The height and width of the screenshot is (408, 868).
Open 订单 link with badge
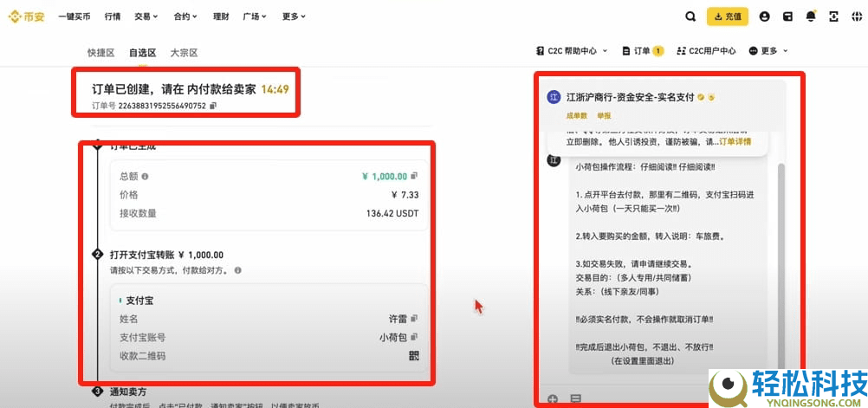tap(643, 51)
